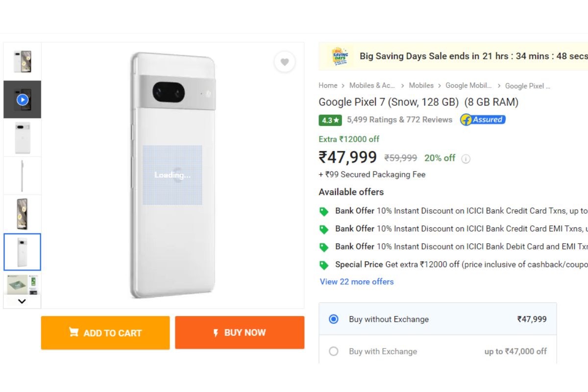
Task: Click the green 4.3 star rating badge
Action: point(330,120)
